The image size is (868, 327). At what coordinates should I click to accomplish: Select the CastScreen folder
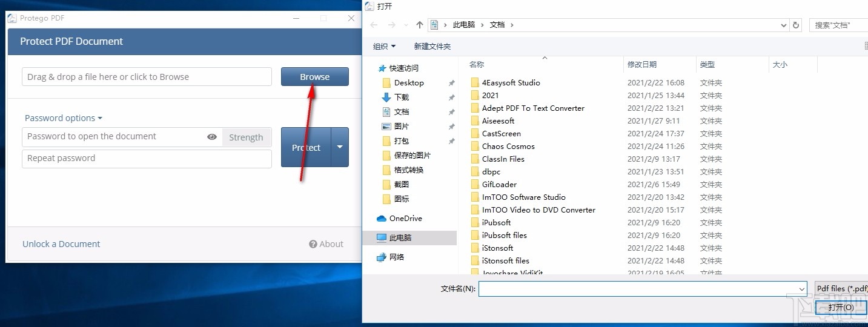tap(501, 133)
